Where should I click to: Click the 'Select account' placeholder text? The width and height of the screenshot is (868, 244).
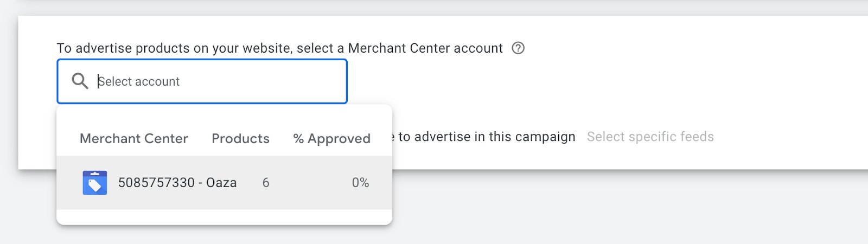139,81
